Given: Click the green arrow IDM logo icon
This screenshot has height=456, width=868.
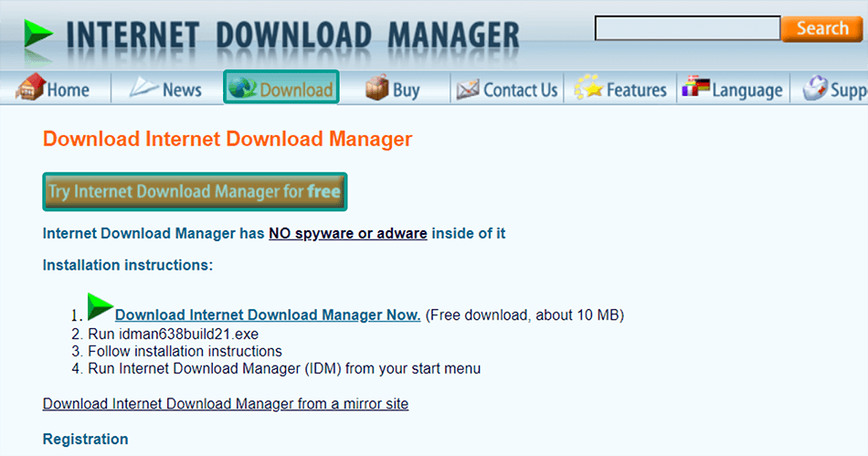Looking at the screenshot, I should coord(38,33).
